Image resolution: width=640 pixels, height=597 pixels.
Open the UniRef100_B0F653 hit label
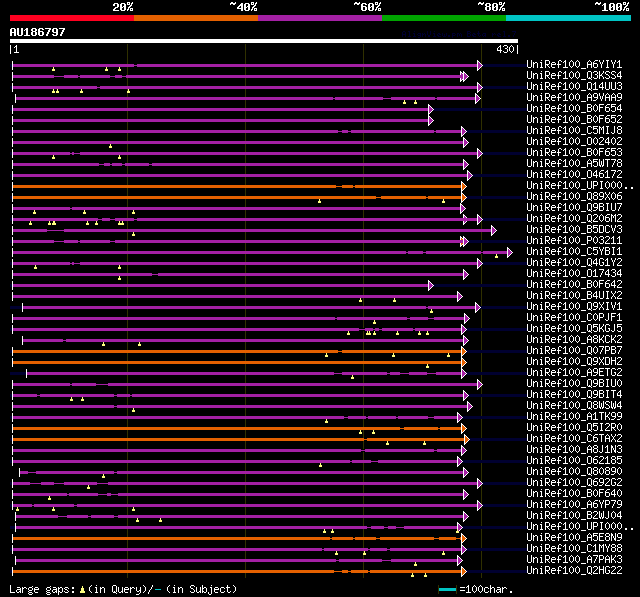click(574, 153)
